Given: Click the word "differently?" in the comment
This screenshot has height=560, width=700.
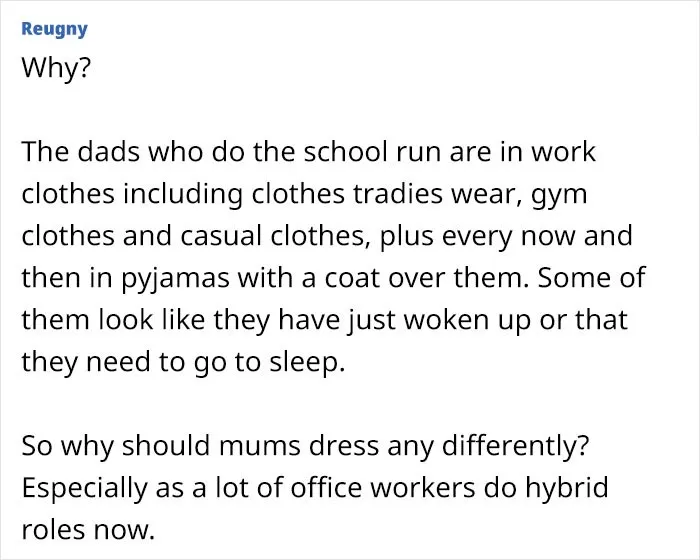Looking at the screenshot, I should (x=516, y=445).
